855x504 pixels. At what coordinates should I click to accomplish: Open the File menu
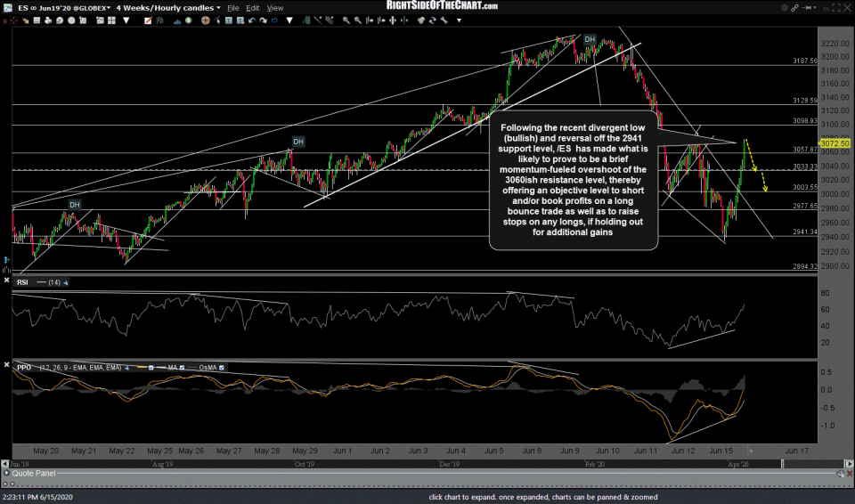click(232, 8)
